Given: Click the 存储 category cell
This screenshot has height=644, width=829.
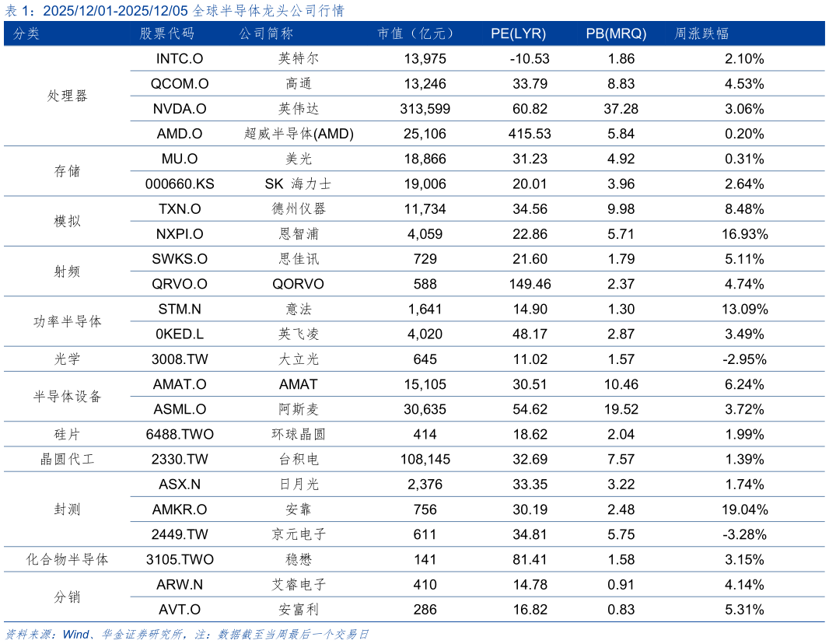Looking at the screenshot, I should [x=67, y=171].
